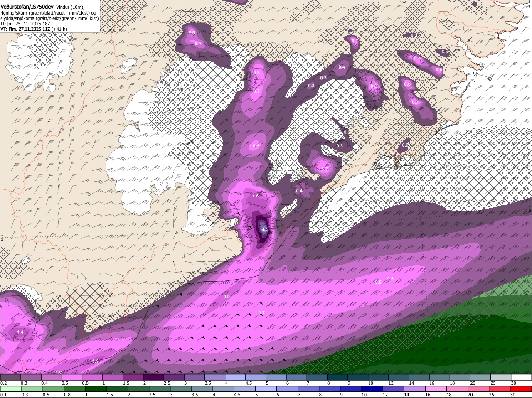Pick upper legend swatch starting at 12
Image resolution: width=532 pixels, height=398 pixels.
coord(399,377)
